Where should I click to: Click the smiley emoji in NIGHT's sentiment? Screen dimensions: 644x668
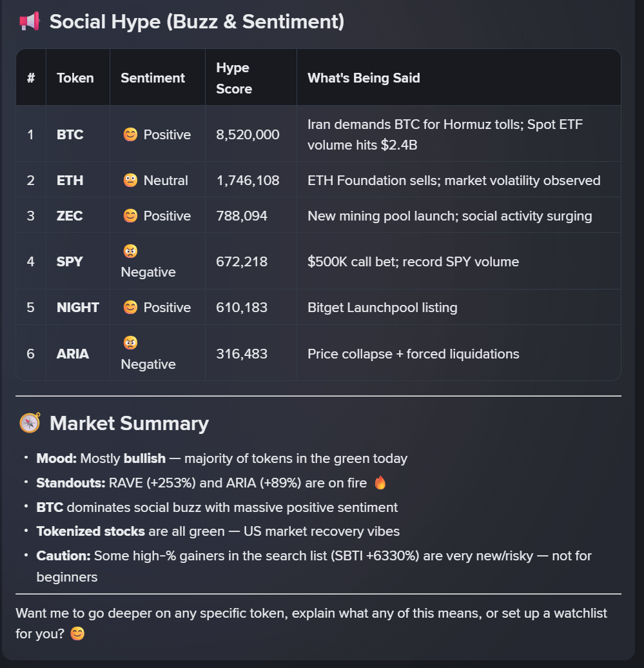[130, 308]
